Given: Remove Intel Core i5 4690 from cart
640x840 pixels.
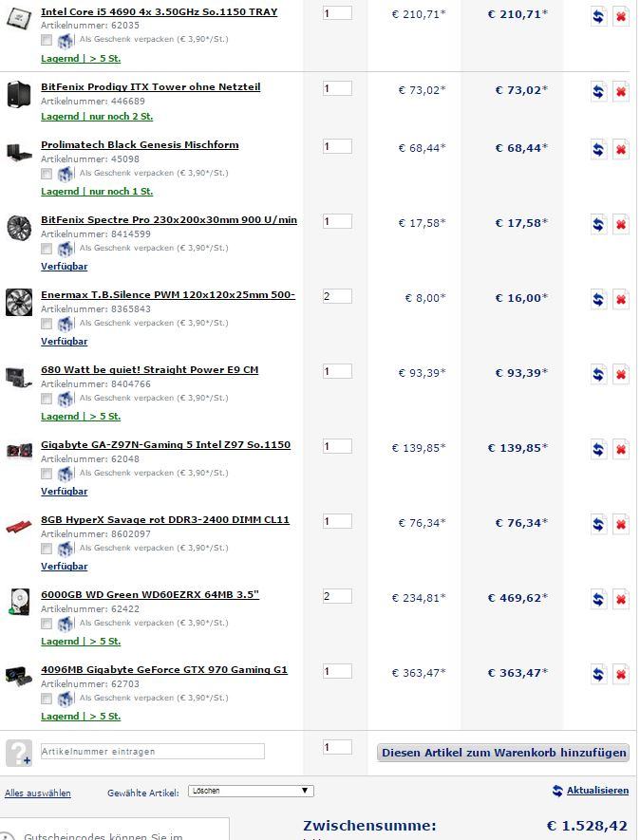Looking at the screenshot, I should (621, 17).
